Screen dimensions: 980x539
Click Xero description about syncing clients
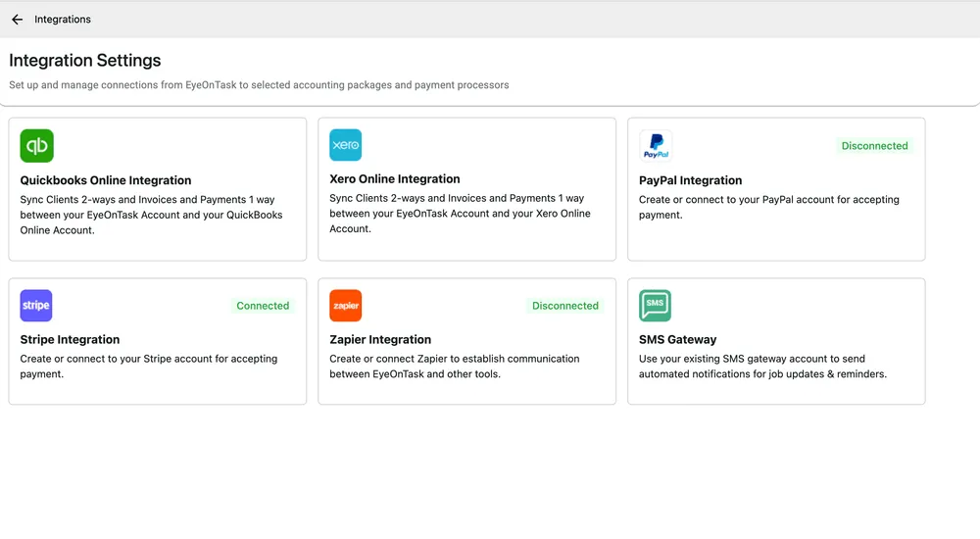point(460,214)
